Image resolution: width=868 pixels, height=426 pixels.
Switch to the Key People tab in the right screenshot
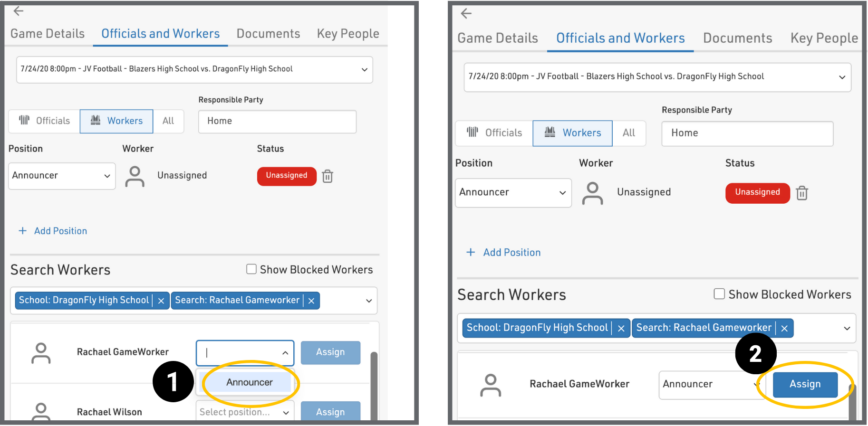[824, 38]
